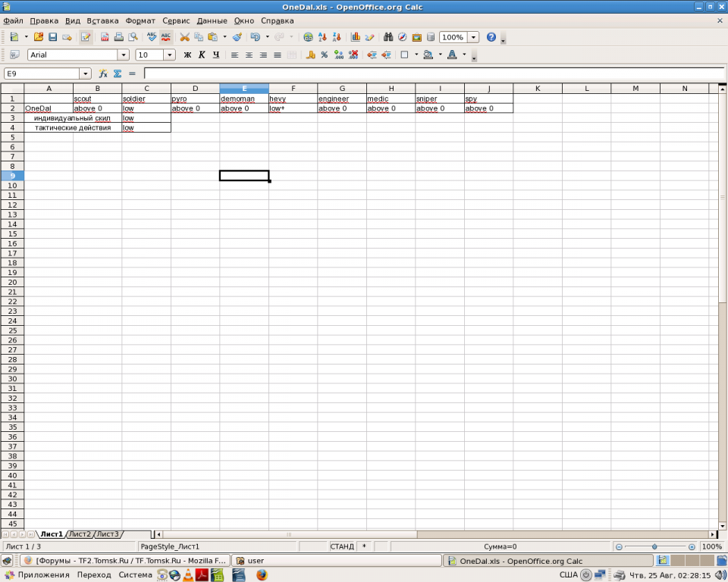Image resolution: width=728 pixels, height=582 pixels.
Task: Add decimal place icon
Action: click(339, 55)
